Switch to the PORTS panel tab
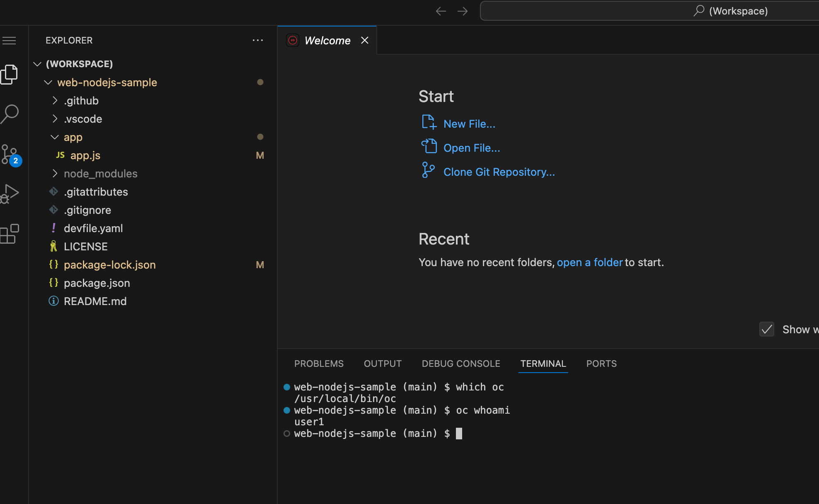Screen dimensions: 819x504 coord(601,363)
